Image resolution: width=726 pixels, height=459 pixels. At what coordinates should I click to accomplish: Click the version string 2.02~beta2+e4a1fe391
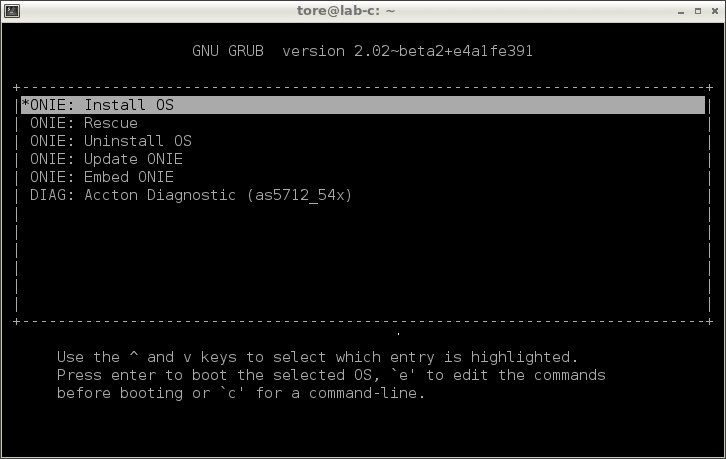pyautogui.click(x=444, y=51)
